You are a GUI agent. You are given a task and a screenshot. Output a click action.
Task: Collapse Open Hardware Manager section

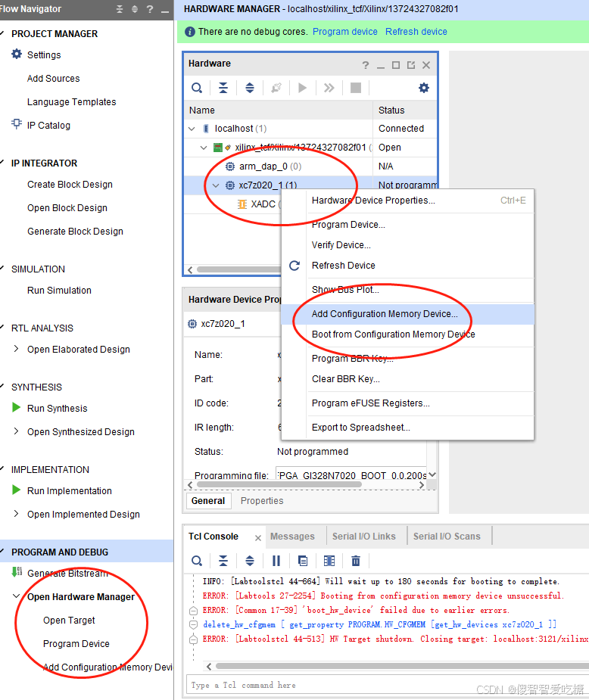click(x=17, y=596)
